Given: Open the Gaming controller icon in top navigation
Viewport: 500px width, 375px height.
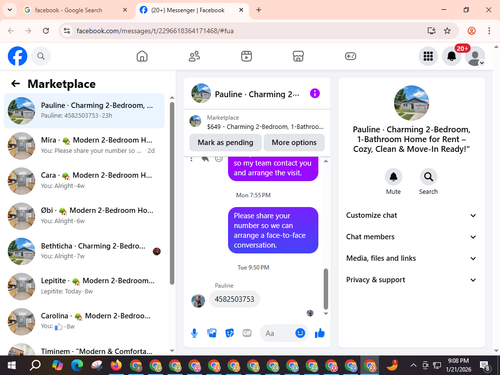Looking at the screenshot, I should 350,56.
